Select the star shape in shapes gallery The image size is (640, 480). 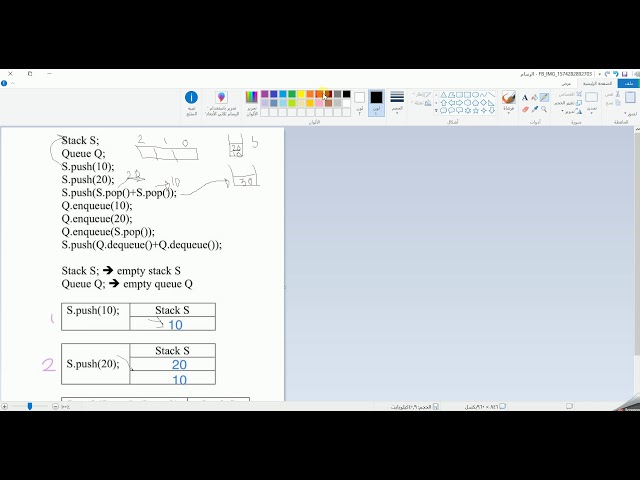[x=476, y=110]
